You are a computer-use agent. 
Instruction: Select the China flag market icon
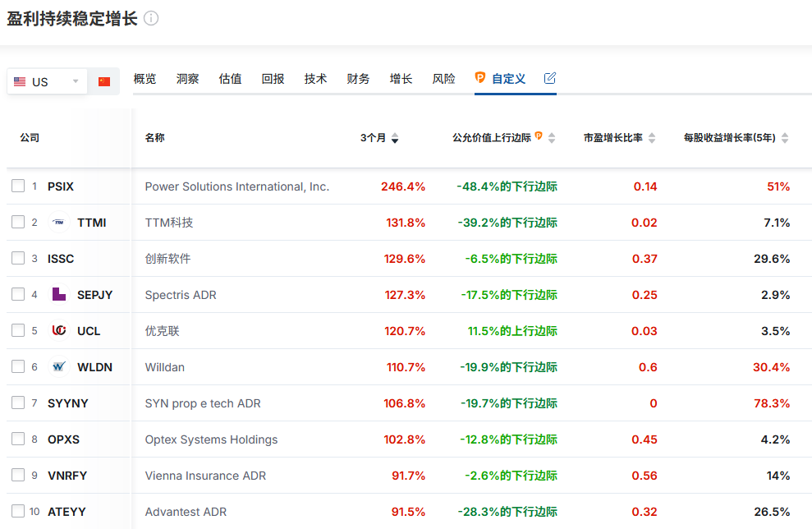point(104,82)
